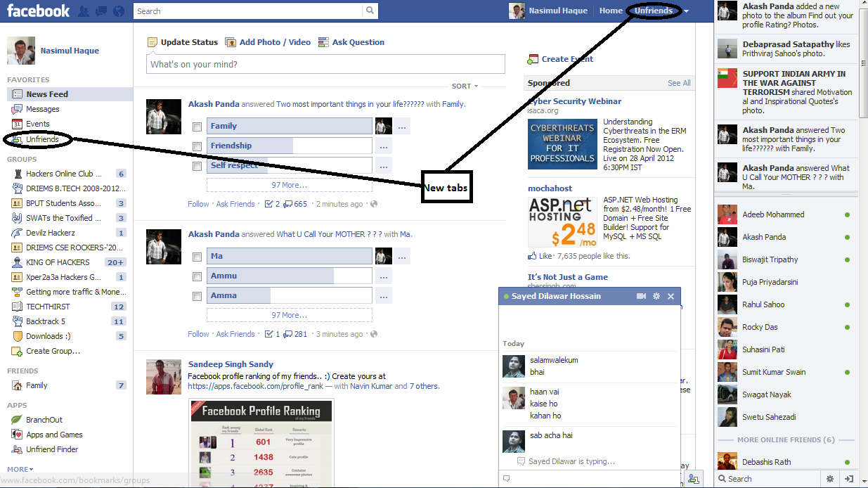Screen dimensions: 868x488
Task: Check the Ammu answer checkbox
Action: (197, 276)
